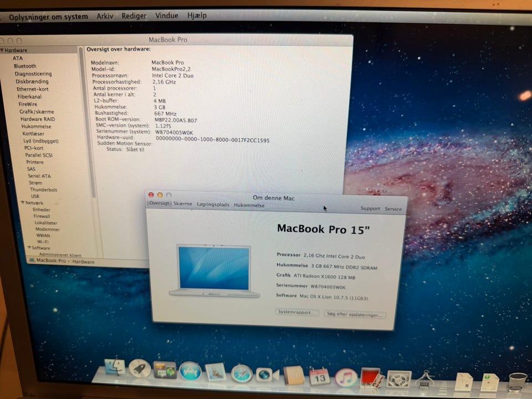Switch to the Lagringsplads tab
This screenshot has height=399, width=532.
pyautogui.click(x=213, y=204)
